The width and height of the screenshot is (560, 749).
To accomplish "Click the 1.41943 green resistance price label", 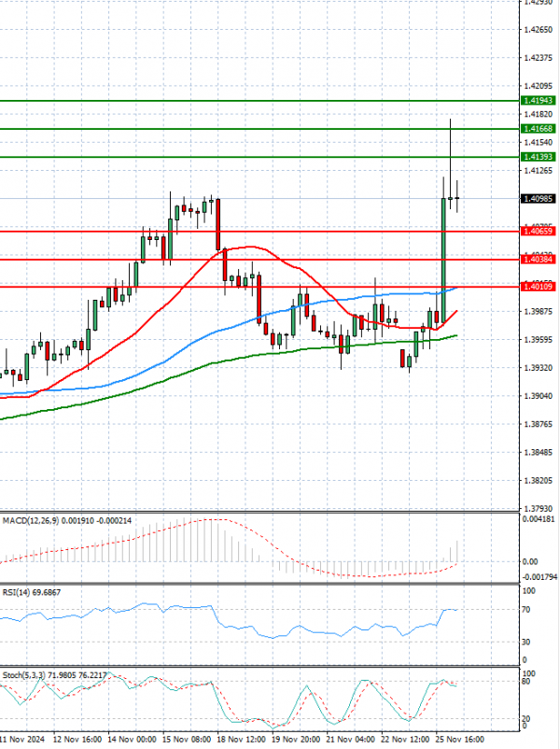I will click(538, 100).
